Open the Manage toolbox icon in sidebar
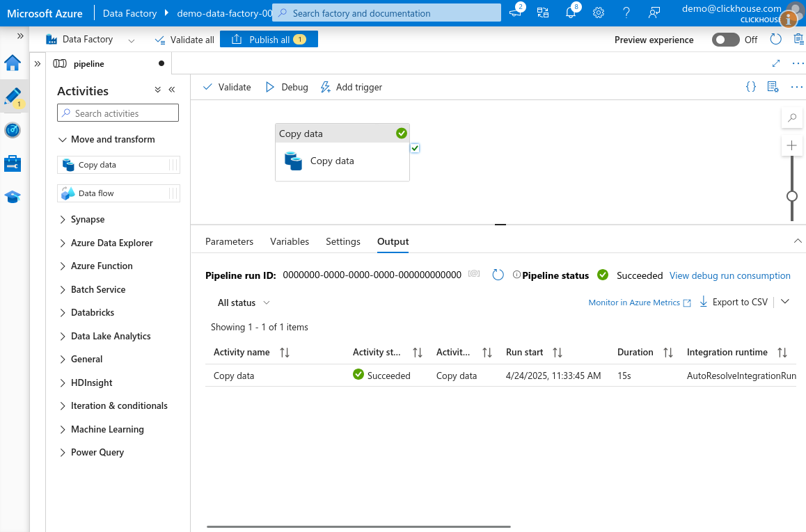The image size is (806, 532). click(x=13, y=163)
